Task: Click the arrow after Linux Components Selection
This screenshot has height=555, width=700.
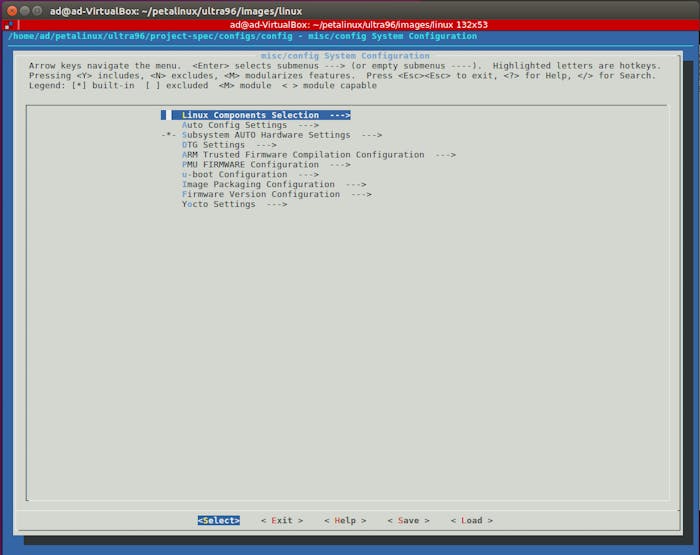Action: (x=340, y=115)
